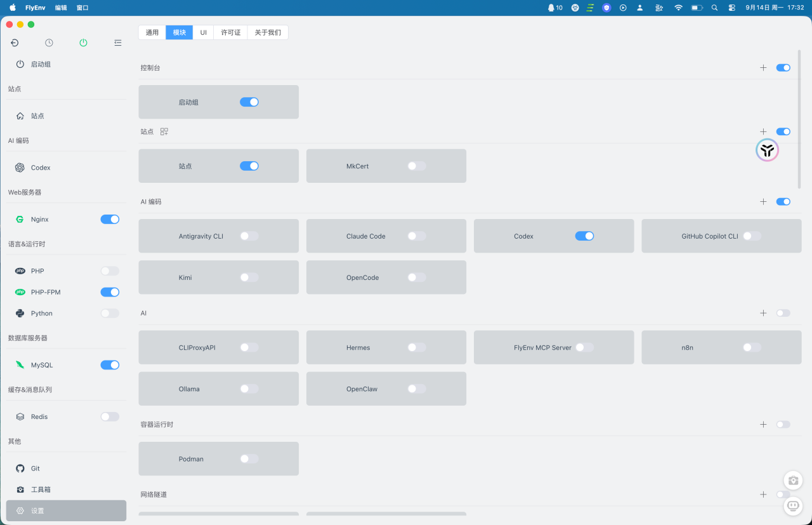Screen dimensions: 812x525
Task: Turn on the AI section master switch
Action: click(x=783, y=313)
